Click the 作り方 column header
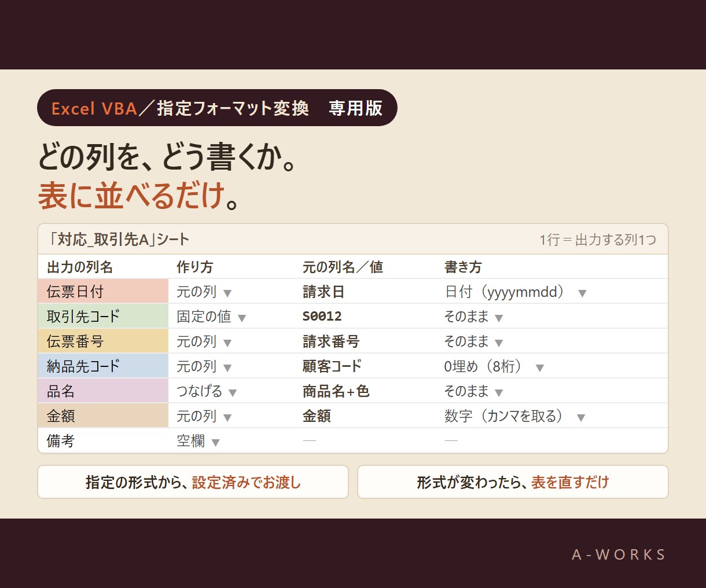Viewport: 706px width, 588px height. (195, 267)
